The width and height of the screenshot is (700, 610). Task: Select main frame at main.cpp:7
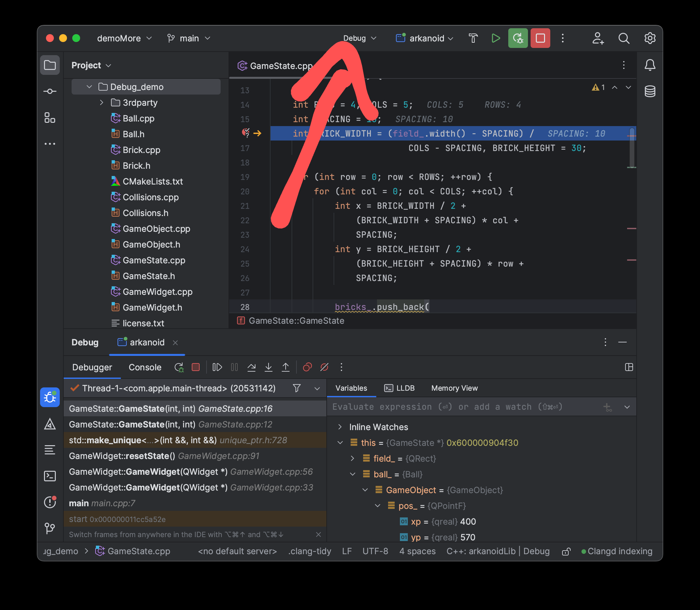(x=102, y=503)
